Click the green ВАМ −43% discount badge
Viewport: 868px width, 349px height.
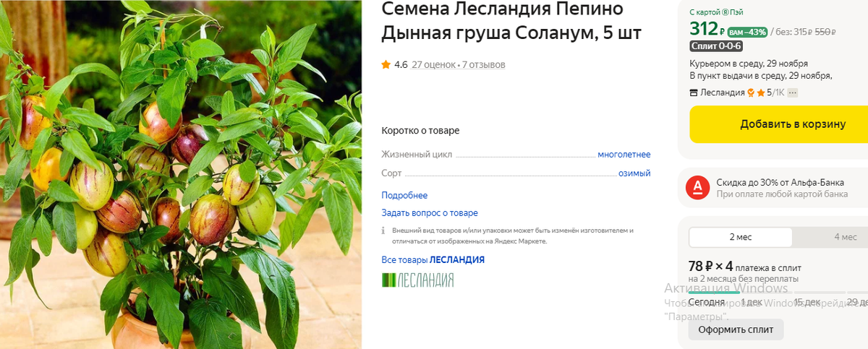click(748, 32)
